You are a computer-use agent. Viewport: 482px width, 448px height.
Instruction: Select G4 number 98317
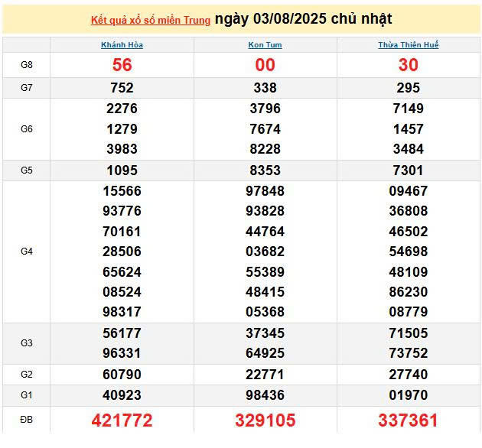pyautogui.click(x=122, y=312)
